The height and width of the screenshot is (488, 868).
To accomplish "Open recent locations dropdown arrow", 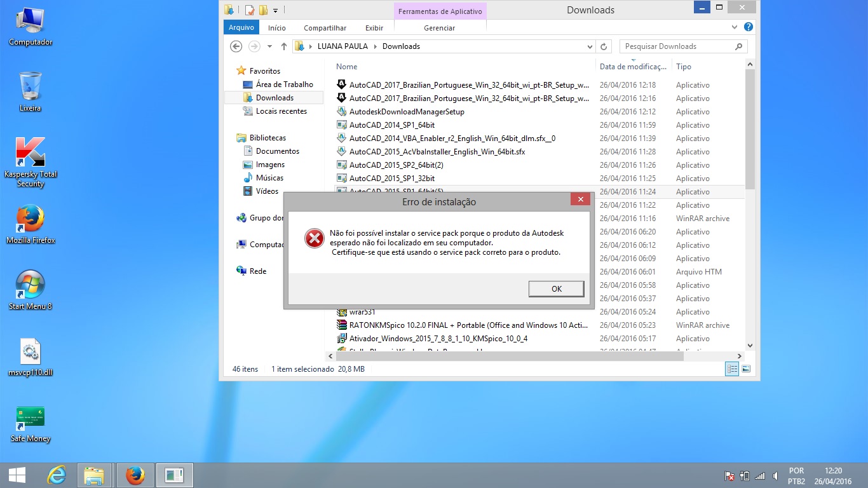I will tap(269, 46).
